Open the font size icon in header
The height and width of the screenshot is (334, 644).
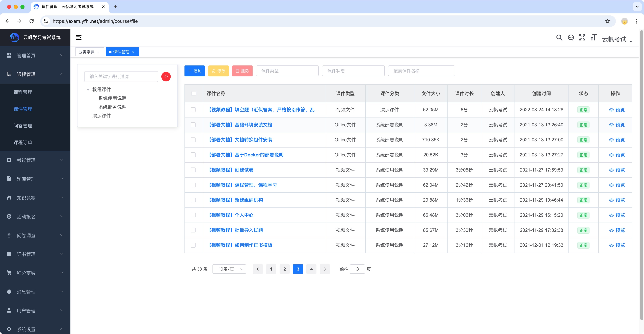click(x=594, y=38)
